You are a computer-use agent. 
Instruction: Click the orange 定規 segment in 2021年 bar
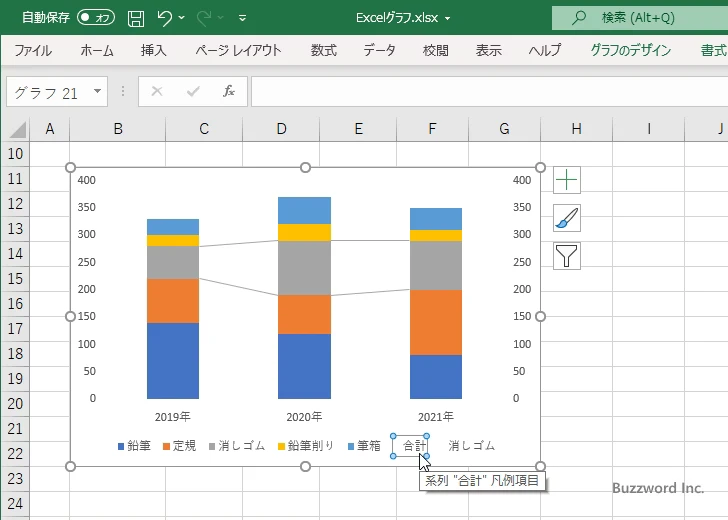click(436, 323)
